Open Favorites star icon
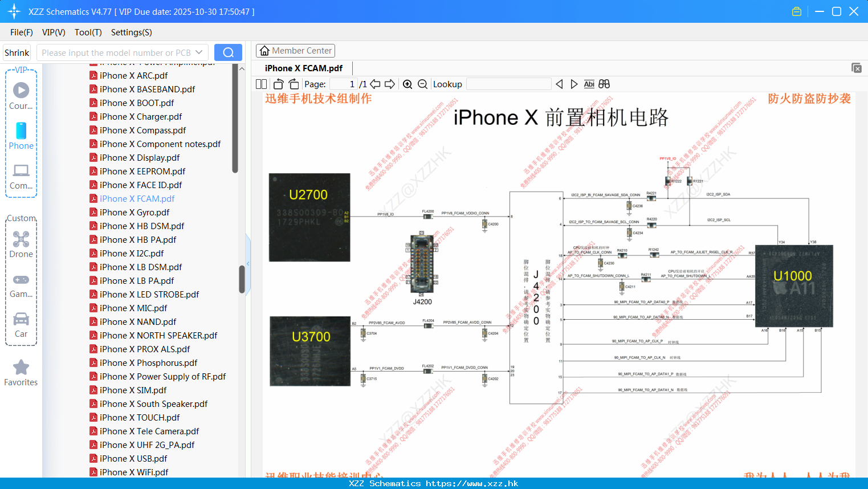868x489 pixels. pos(21,367)
